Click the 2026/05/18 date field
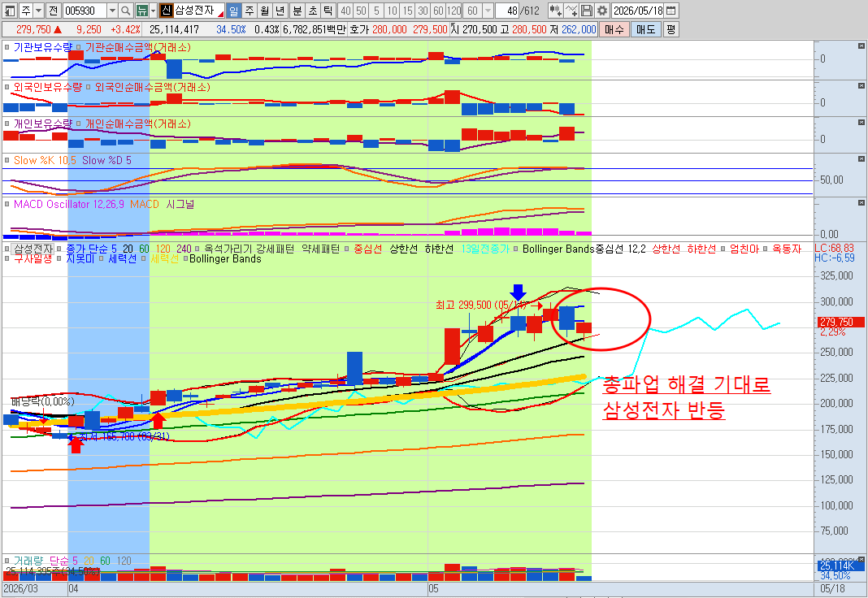868x598 pixels. pyautogui.click(x=638, y=11)
